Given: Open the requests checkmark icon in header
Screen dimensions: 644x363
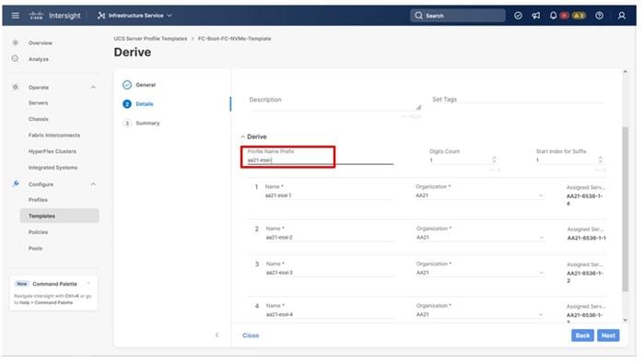Looking at the screenshot, I should coord(518,16).
